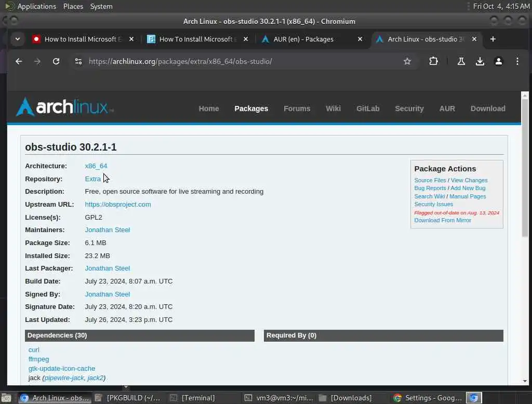Open the Places menu in top panel
The height and width of the screenshot is (404, 532).
pos(73,6)
